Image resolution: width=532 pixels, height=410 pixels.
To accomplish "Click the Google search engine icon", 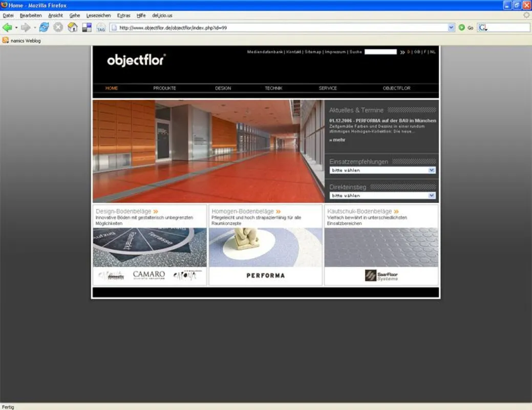I will point(482,28).
